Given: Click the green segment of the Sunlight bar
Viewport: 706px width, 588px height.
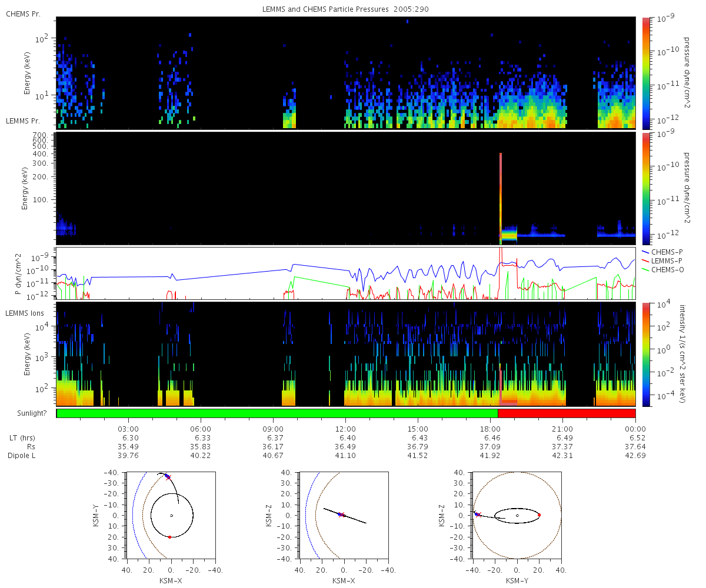Looking at the screenshot, I should click(277, 413).
